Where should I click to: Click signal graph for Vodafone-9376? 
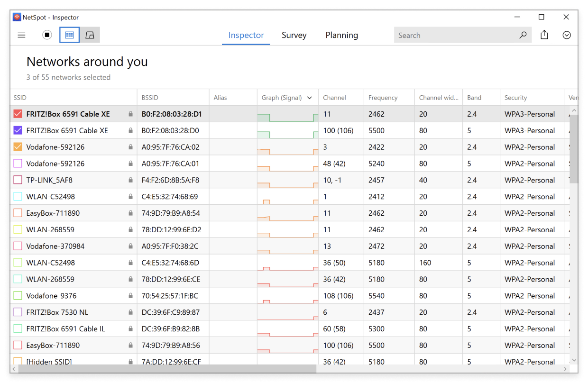pyautogui.click(x=288, y=296)
